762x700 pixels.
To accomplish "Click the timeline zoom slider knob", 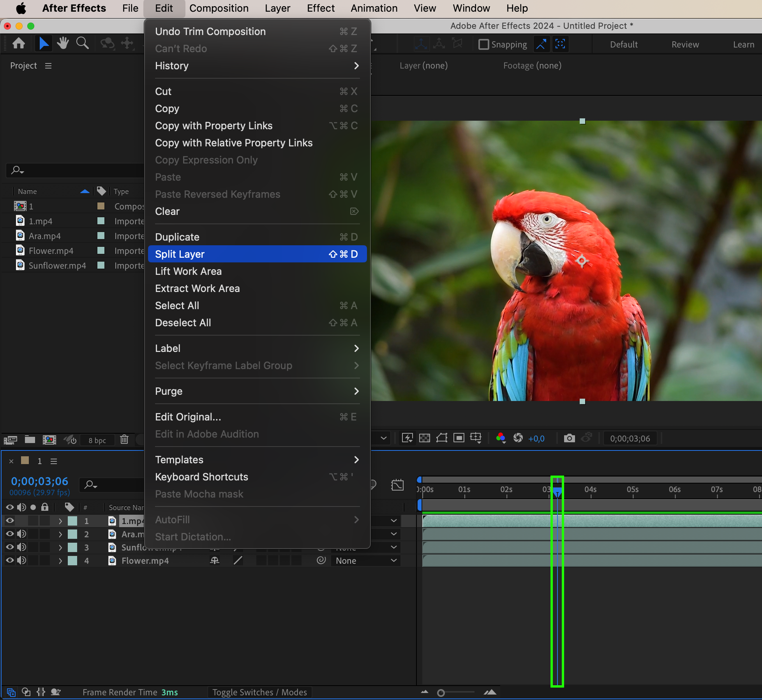I will coord(441,693).
